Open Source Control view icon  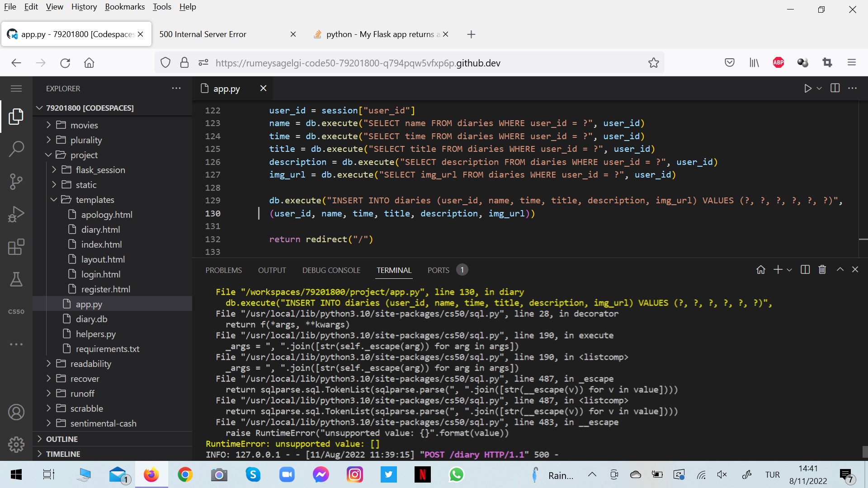[x=16, y=182]
